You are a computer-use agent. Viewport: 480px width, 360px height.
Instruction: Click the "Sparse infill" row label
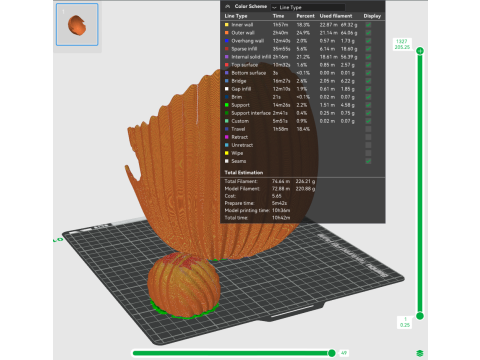click(x=244, y=49)
